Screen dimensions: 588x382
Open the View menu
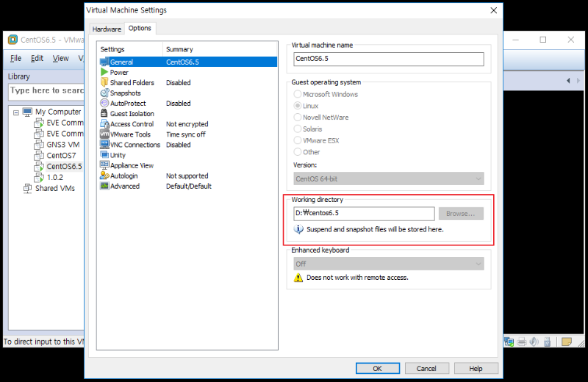click(60, 58)
